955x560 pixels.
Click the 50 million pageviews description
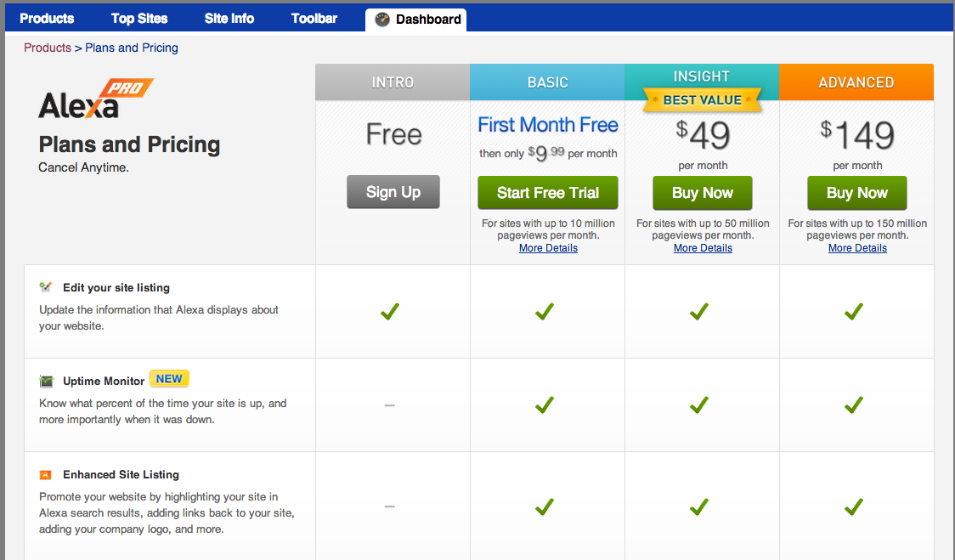(703, 229)
